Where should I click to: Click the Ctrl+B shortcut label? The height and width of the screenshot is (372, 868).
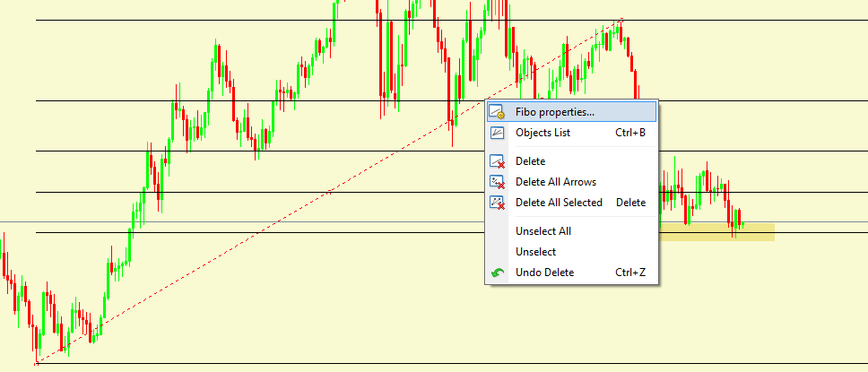[x=629, y=133]
